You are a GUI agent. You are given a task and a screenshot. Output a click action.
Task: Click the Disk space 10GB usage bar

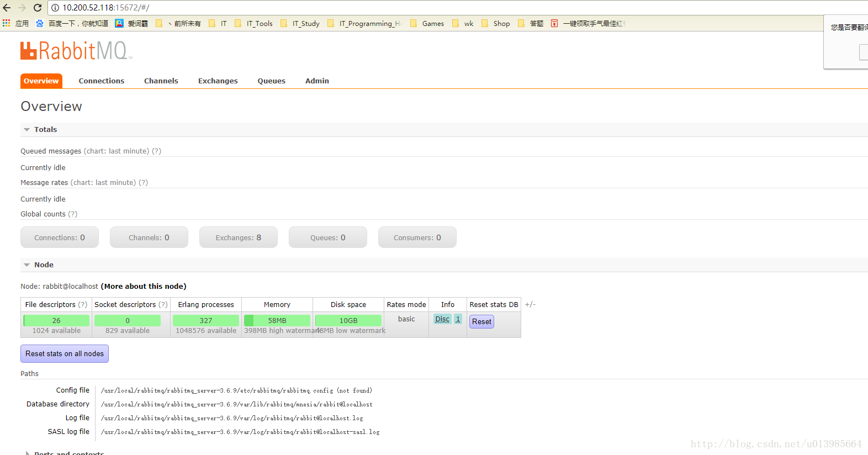[x=348, y=320]
